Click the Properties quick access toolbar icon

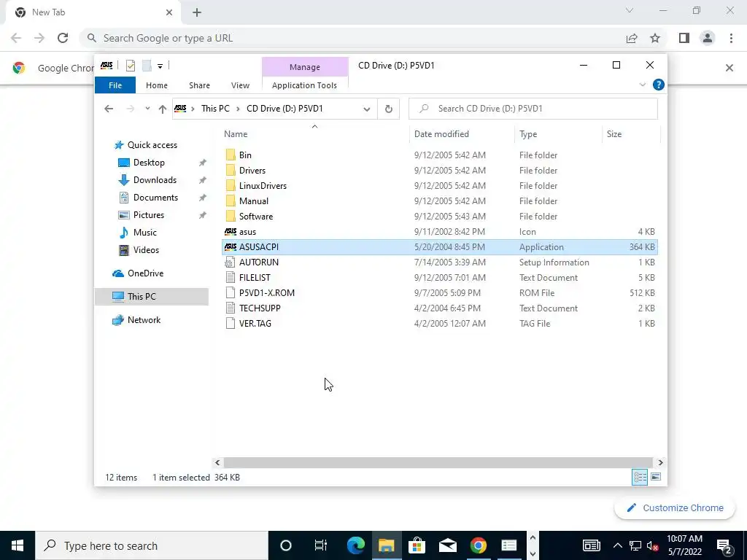point(131,66)
